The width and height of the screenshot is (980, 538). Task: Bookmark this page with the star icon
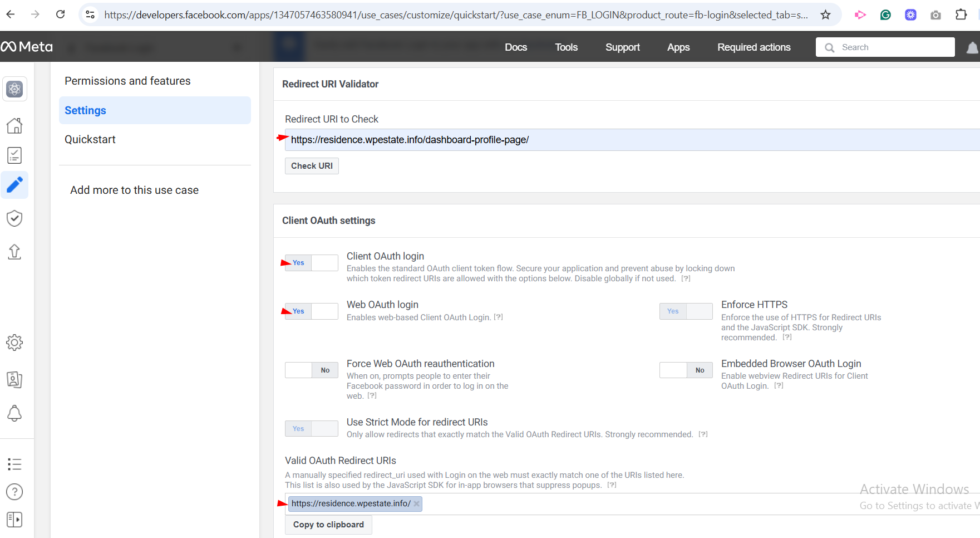click(x=825, y=15)
